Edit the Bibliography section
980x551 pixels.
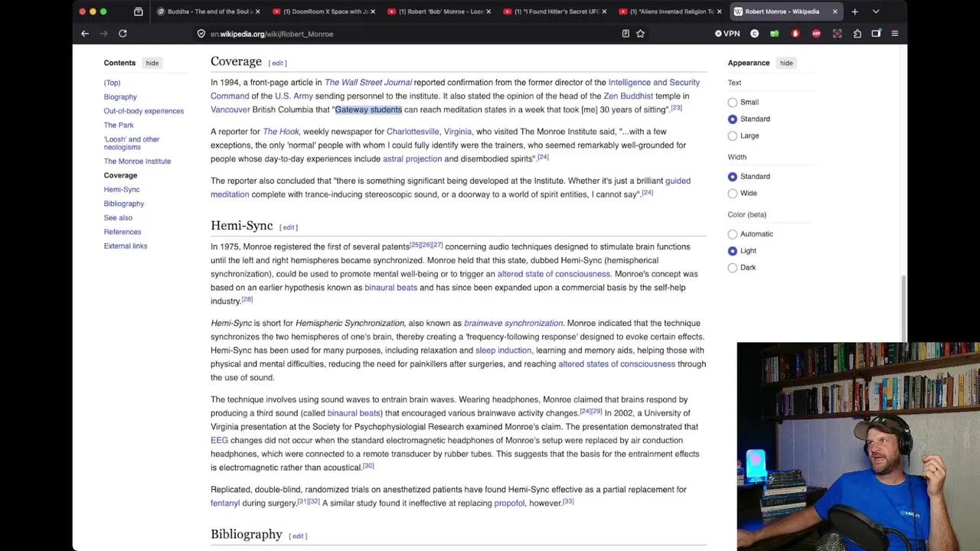coord(298,536)
